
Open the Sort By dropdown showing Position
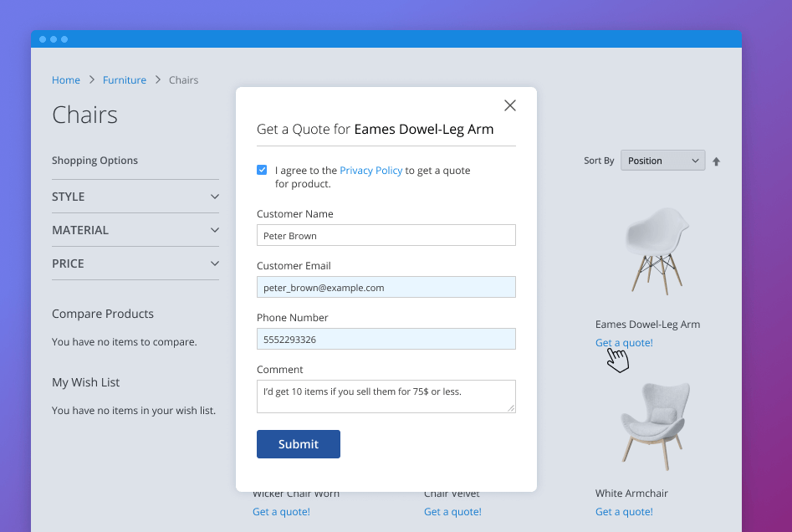(662, 160)
